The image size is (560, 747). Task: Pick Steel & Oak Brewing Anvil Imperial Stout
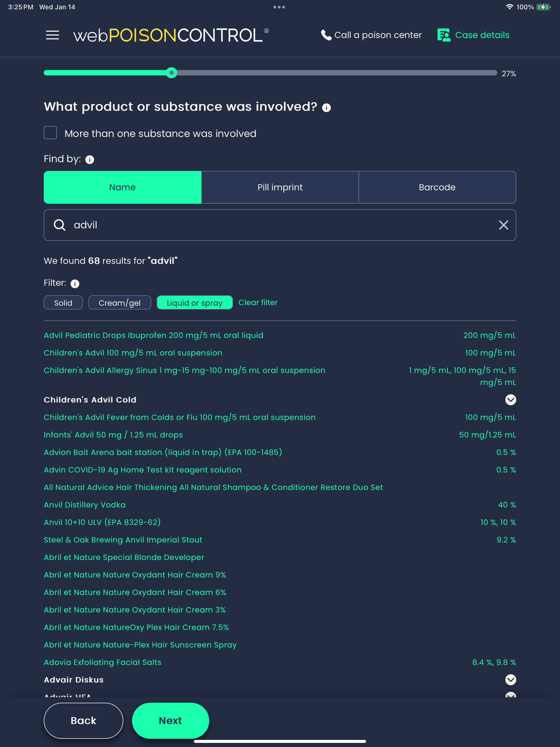tap(123, 540)
